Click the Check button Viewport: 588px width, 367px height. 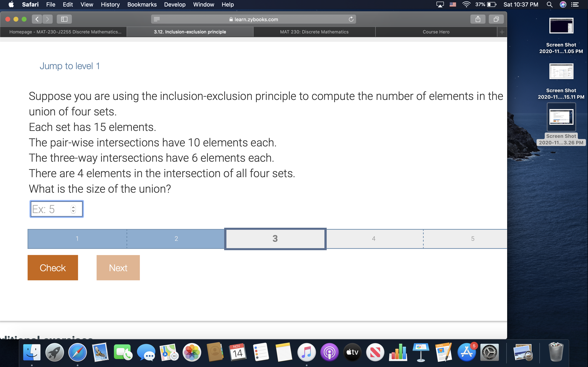point(52,268)
